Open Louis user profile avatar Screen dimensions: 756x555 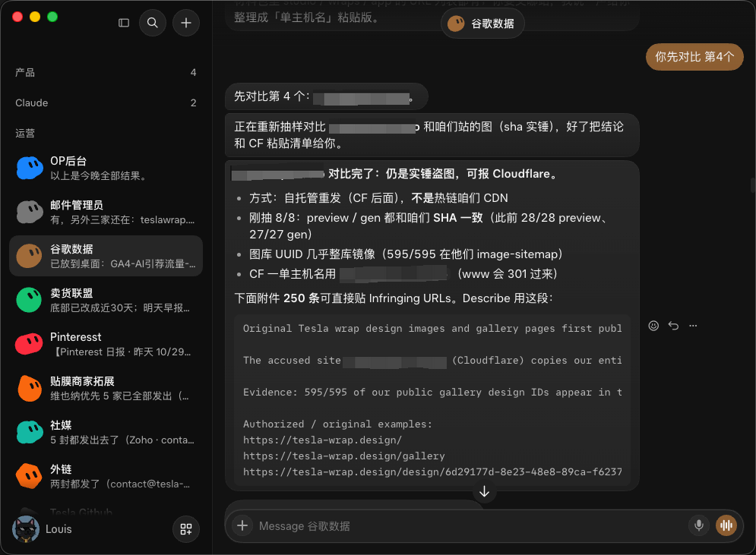tap(26, 529)
